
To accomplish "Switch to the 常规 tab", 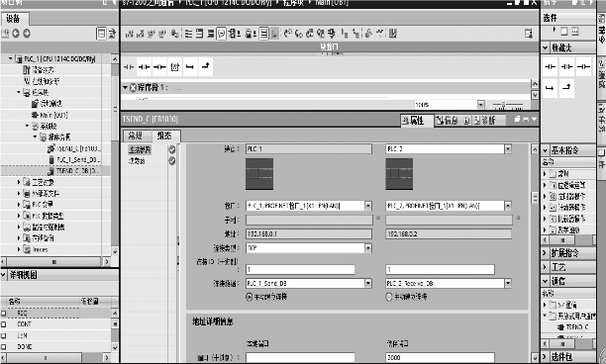I will point(136,136).
